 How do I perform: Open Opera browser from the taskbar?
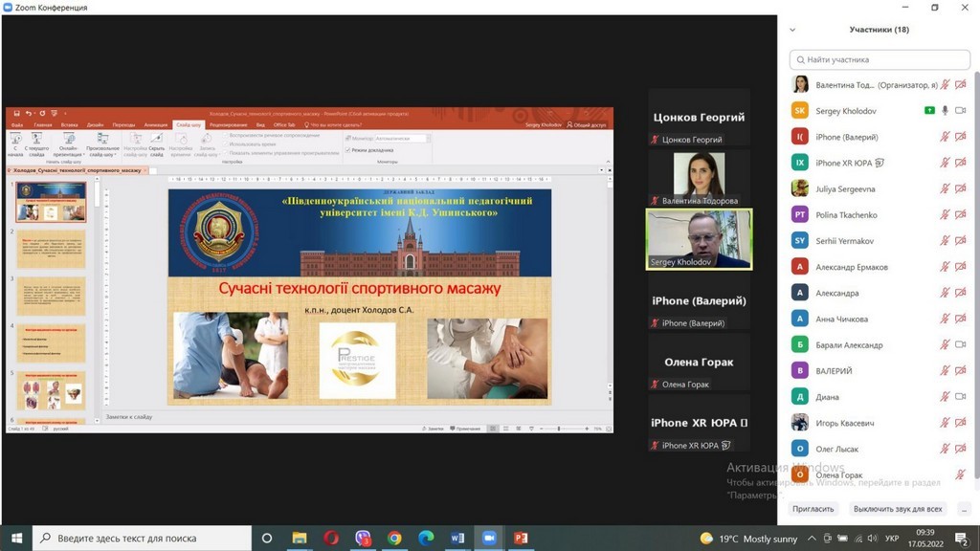(x=330, y=538)
